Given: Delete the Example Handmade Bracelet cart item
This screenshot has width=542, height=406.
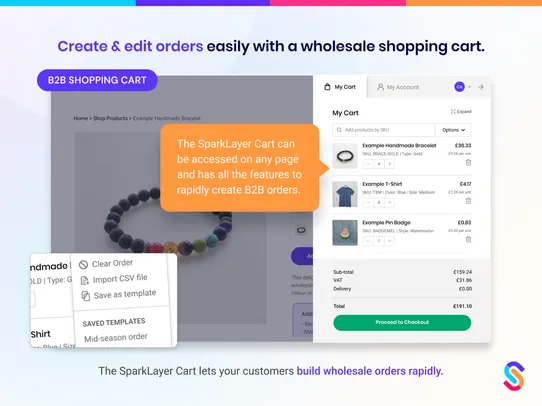Looking at the screenshot, I should coord(468,162).
